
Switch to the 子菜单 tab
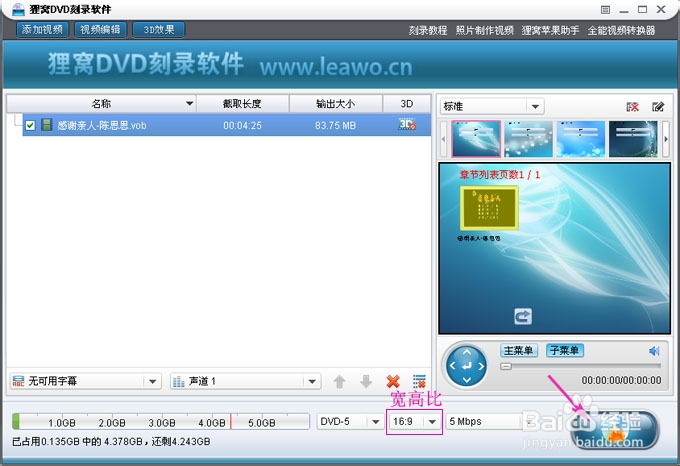click(565, 351)
